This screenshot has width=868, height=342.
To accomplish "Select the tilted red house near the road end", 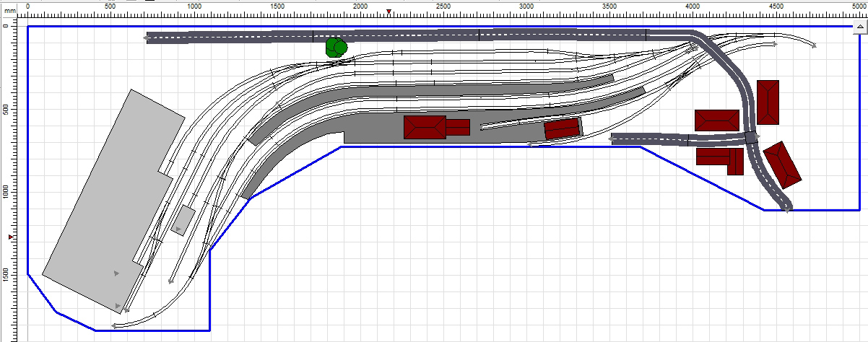I will coord(782,165).
